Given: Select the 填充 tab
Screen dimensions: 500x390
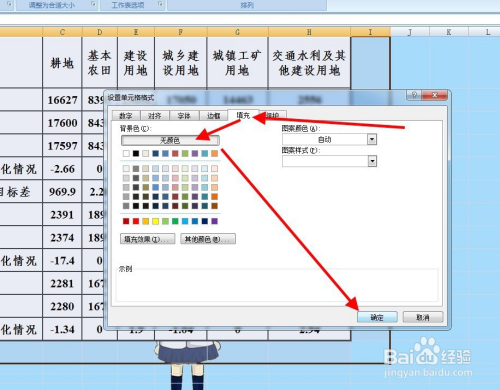Looking at the screenshot, I should click(x=243, y=115).
